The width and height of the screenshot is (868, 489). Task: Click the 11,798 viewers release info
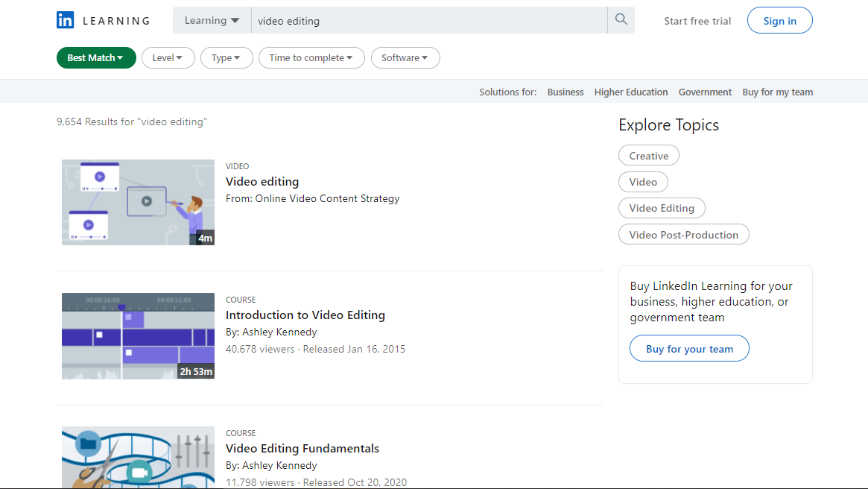316,482
